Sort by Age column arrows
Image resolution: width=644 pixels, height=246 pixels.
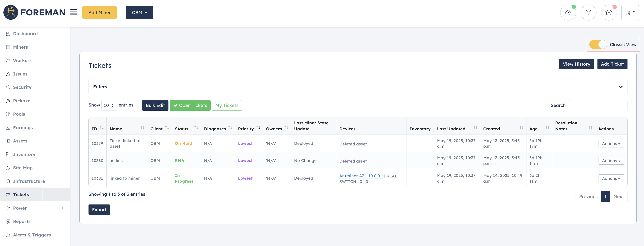tap(547, 128)
